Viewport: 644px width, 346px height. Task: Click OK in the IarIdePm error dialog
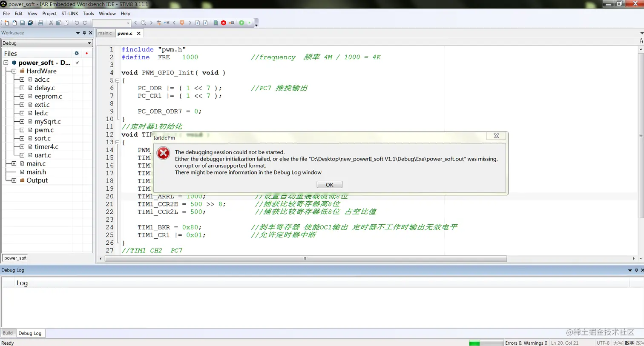pyautogui.click(x=330, y=185)
